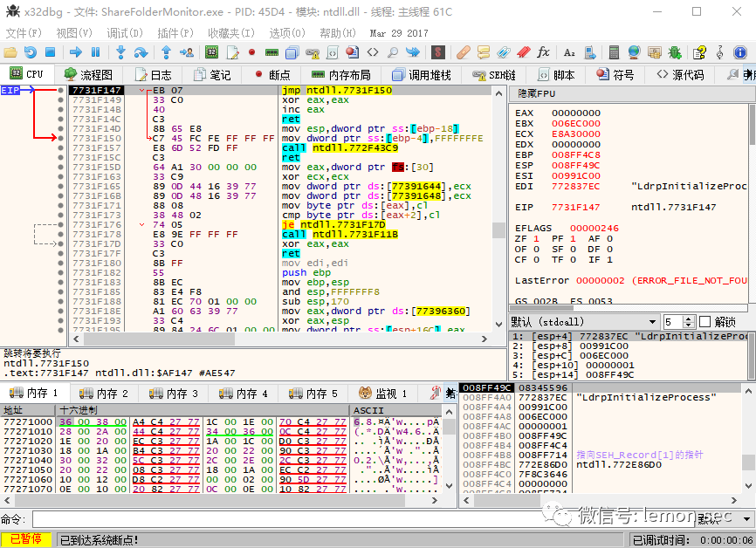Switch to 调用堆栈 tab
The image size is (756, 548).
(421, 75)
